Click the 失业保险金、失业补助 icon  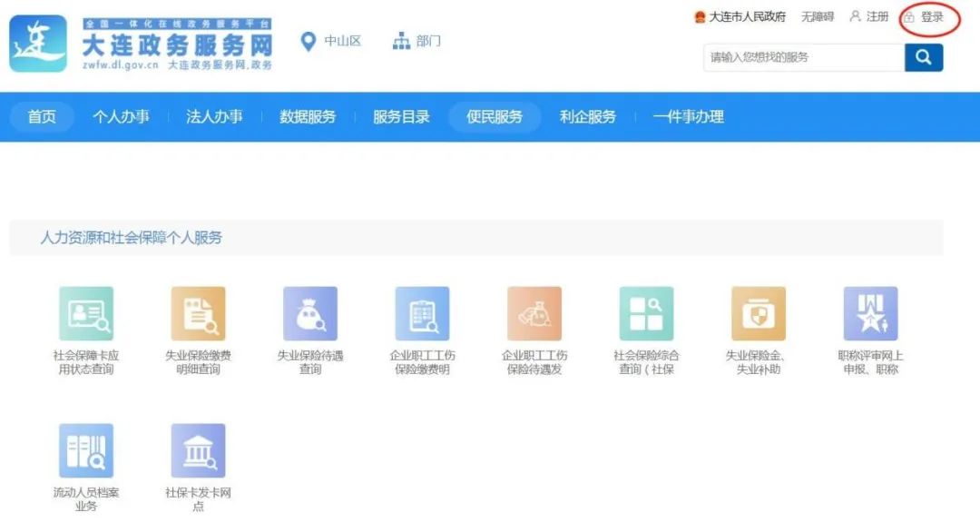click(759, 314)
